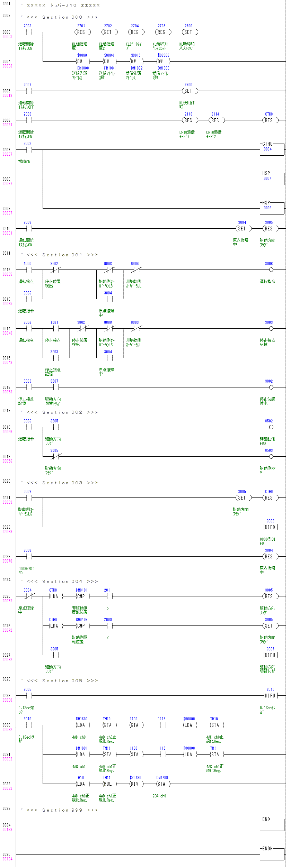Select the SET 2706 coil
The width and height of the screenshot is (290, 868).
190,32
